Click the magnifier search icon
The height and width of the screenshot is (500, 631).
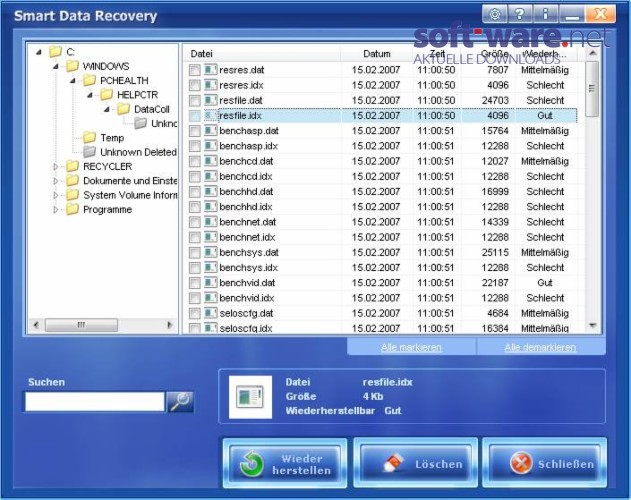coord(180,401)
